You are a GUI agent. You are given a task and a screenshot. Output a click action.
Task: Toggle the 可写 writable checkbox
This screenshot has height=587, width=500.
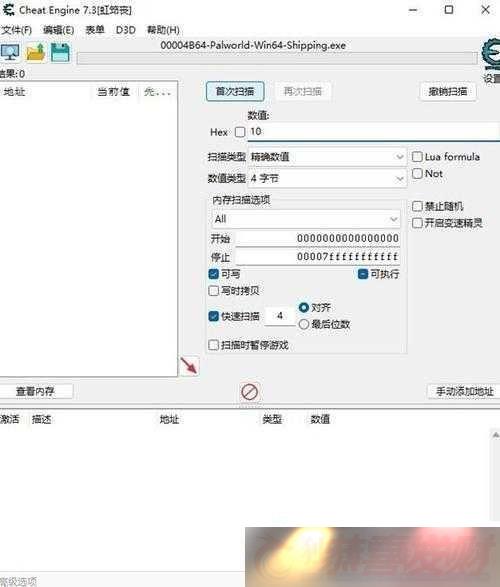pos(213,274)
